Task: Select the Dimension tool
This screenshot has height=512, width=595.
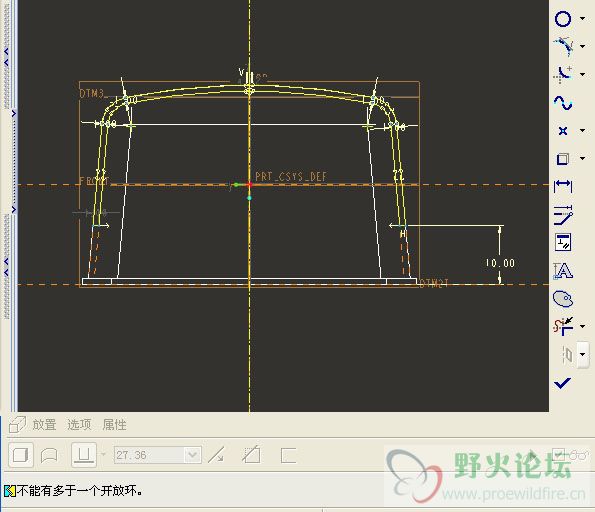Action: (x=563, y=186)
